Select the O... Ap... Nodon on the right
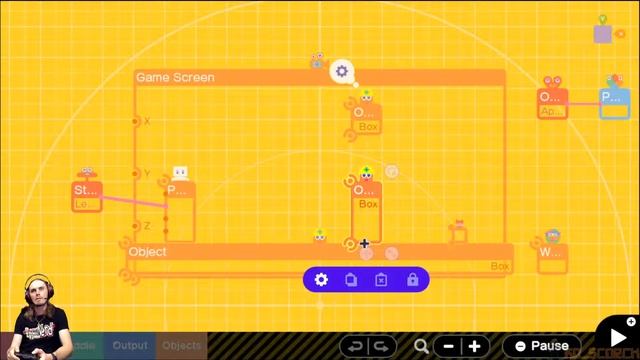 tap(552, 104)
